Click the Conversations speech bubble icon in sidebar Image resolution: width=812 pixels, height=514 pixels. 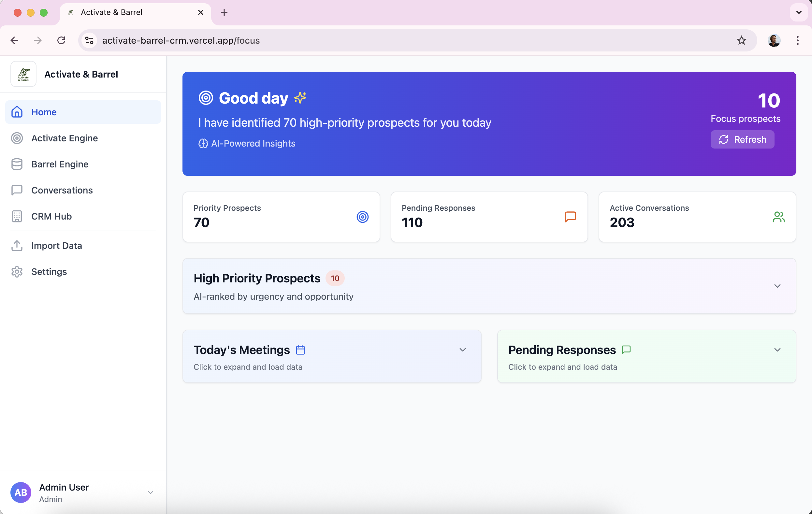17,190
